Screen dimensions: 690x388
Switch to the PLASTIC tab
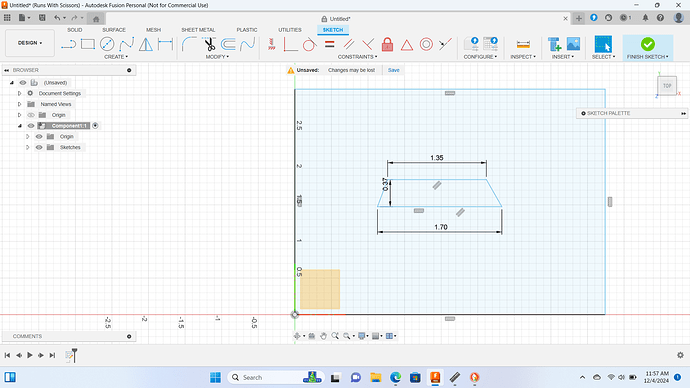pos(247,30)
